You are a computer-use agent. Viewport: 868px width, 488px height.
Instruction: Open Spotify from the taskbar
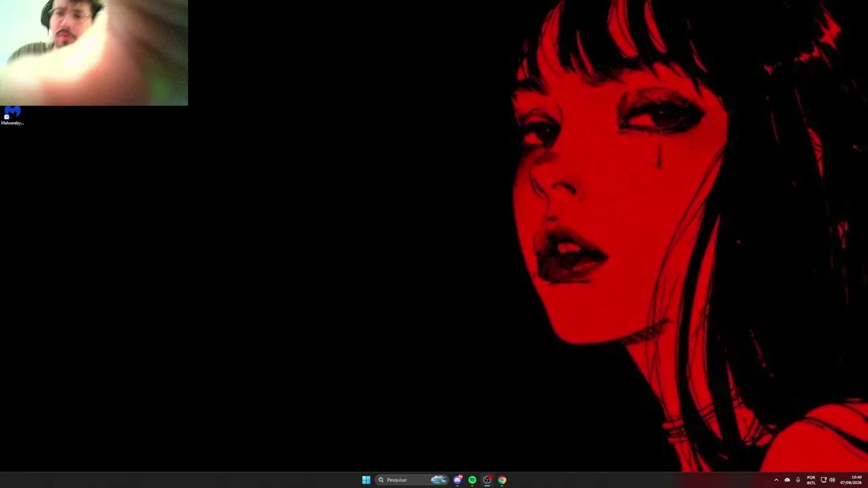(473, 480)
